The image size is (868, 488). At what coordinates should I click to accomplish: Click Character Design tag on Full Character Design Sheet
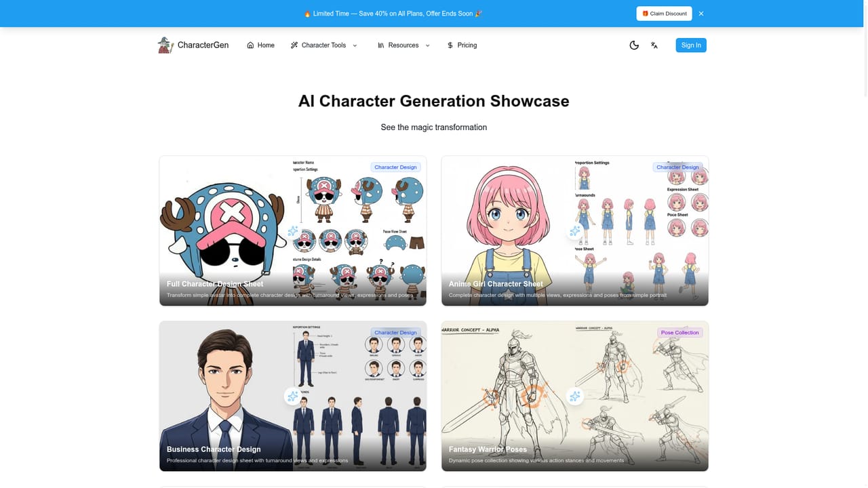point(396,167)
